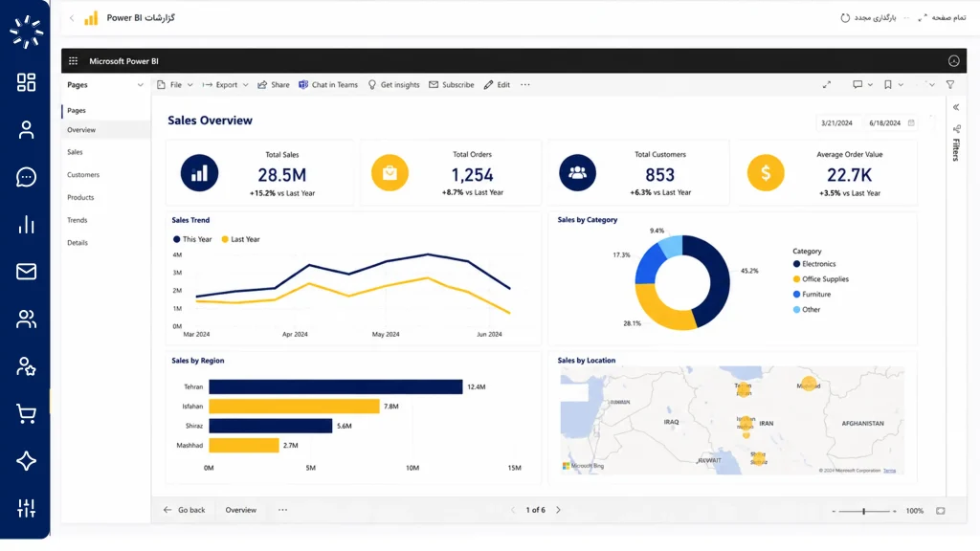The image size is (980, 551).
Task: Adjust the zoom slider handle
Action: (864, 511)
